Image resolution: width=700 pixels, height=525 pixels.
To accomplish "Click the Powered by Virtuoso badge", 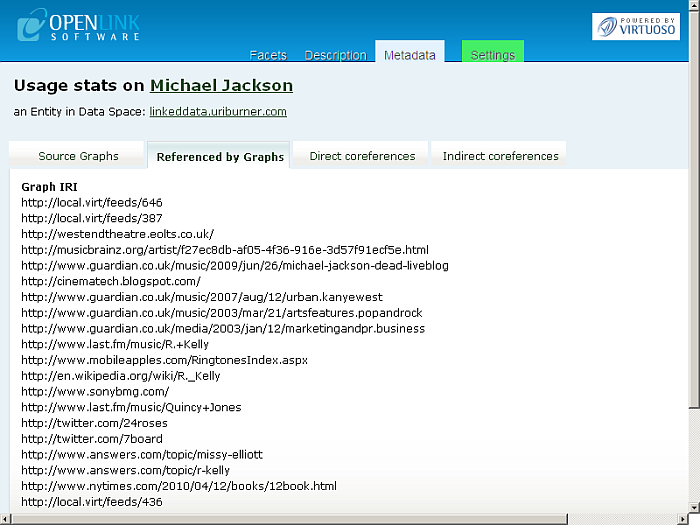I will pos(635,26).
